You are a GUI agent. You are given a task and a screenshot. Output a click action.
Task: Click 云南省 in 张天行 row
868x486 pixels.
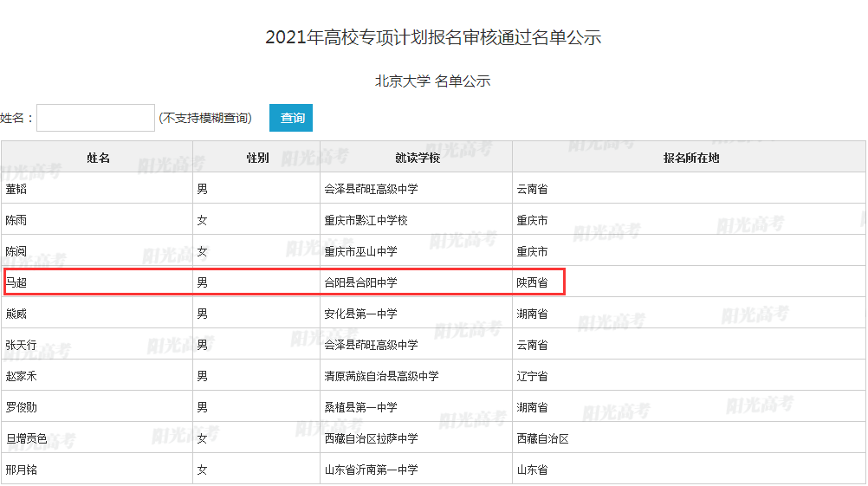(532, 345)
